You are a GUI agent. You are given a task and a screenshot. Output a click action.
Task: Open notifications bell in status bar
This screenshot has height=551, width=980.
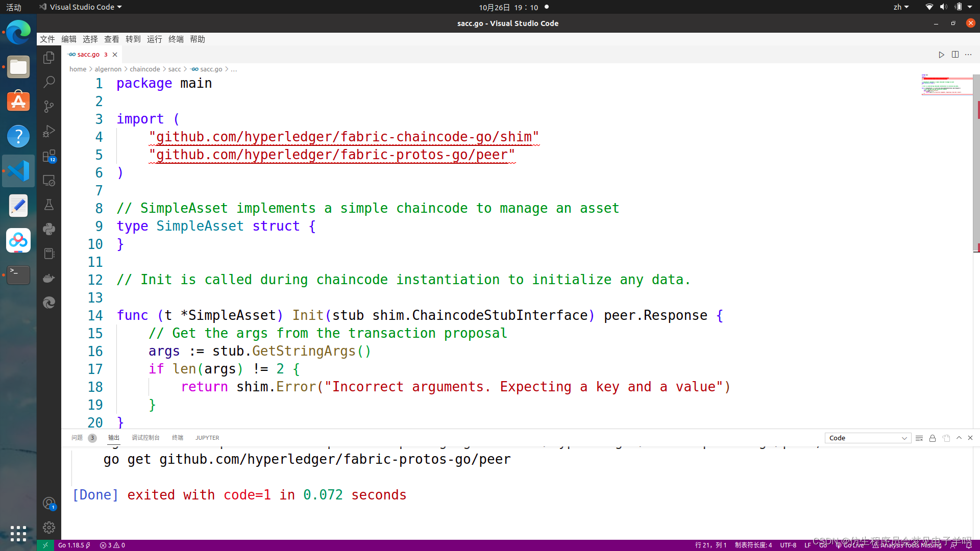(x=969, y=545)
